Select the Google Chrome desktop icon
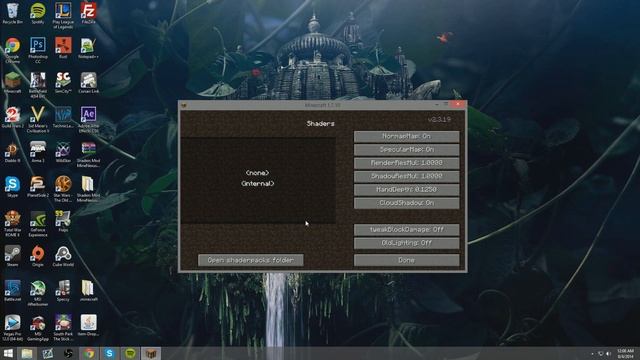The height and width of the screenshot is (360, 640). tap(12, 51)
